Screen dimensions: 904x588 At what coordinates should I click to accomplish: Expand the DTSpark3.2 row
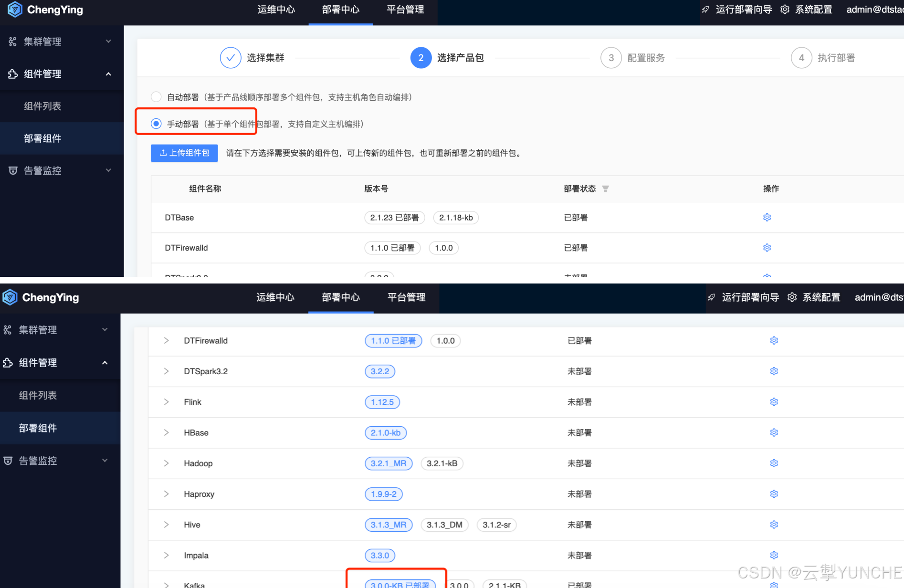166,371
